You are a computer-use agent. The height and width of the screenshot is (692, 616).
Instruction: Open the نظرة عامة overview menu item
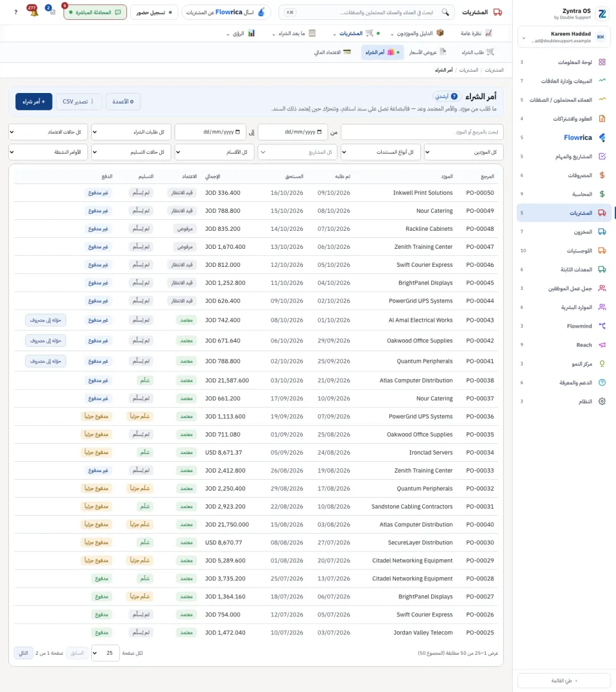(x=476, y=33)
